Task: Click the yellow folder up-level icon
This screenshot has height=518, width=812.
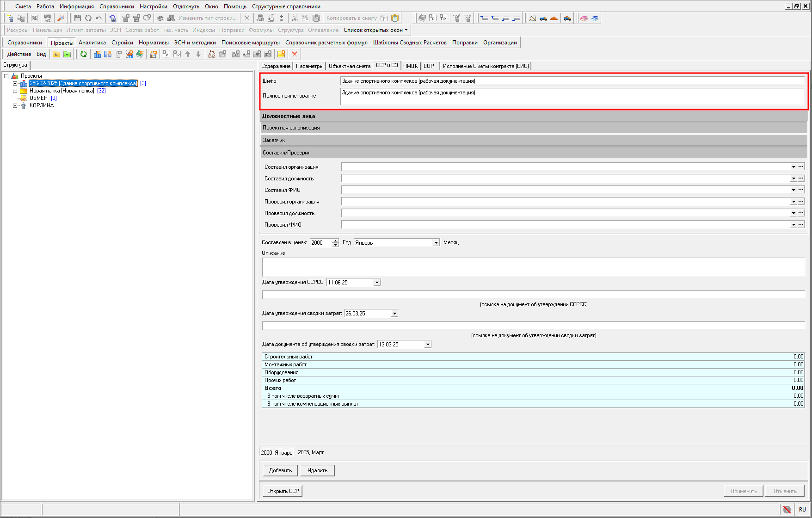Action: (56, 54)
